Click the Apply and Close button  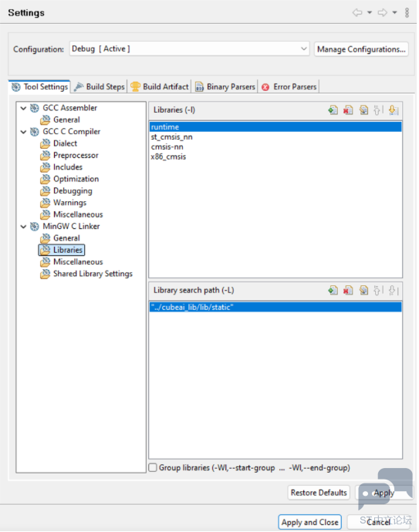coord(309,522)
